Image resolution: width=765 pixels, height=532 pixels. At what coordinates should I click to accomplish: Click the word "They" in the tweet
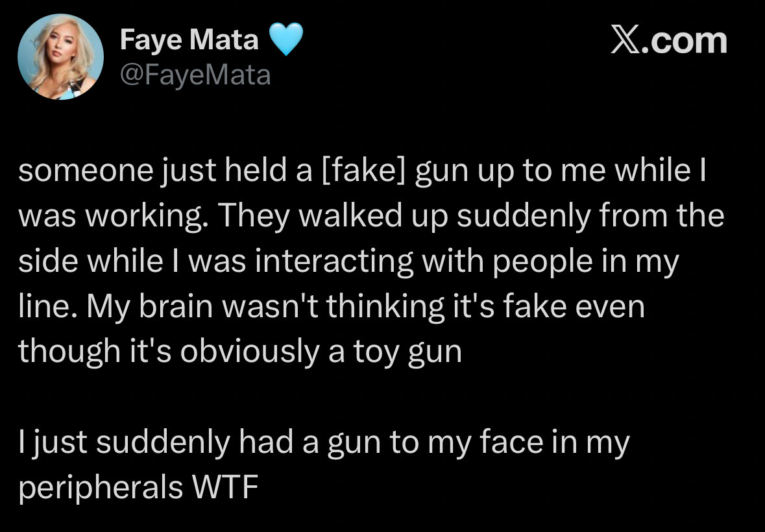tap(252, 215)
